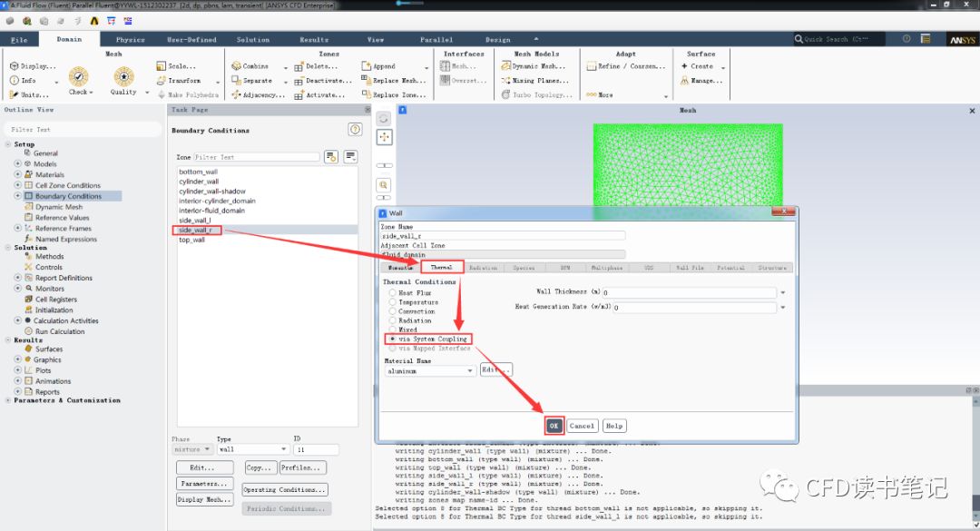Click OK in the Wall dialog
This screenshot has height=531, width=980.
pyautogui.click(x=554, y=426)
